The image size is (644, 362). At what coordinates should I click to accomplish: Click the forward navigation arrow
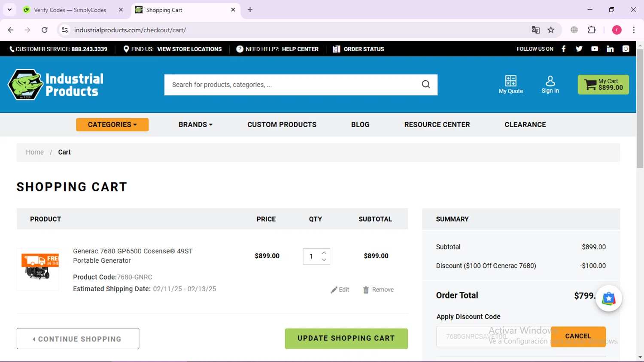[27, 30]
